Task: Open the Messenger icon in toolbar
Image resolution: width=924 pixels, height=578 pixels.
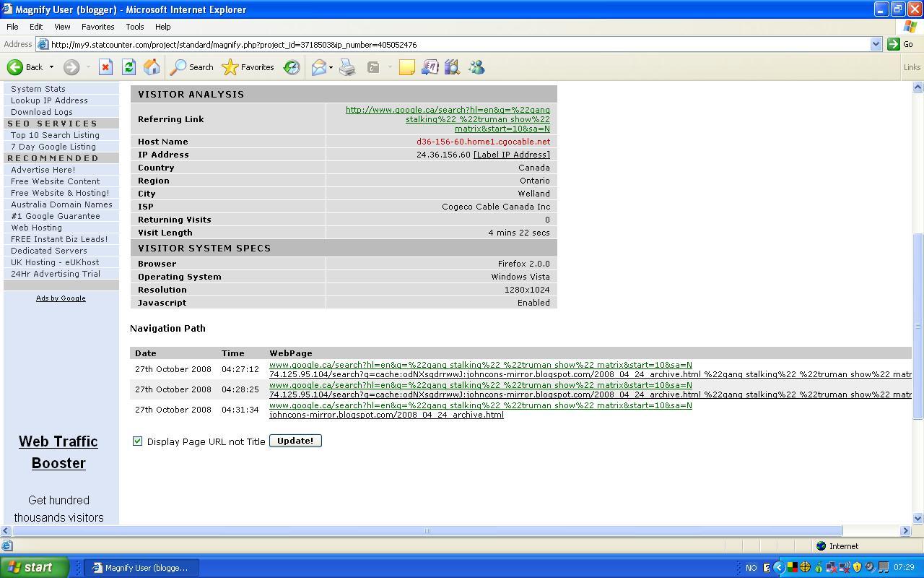Action: tap(476, 67)
